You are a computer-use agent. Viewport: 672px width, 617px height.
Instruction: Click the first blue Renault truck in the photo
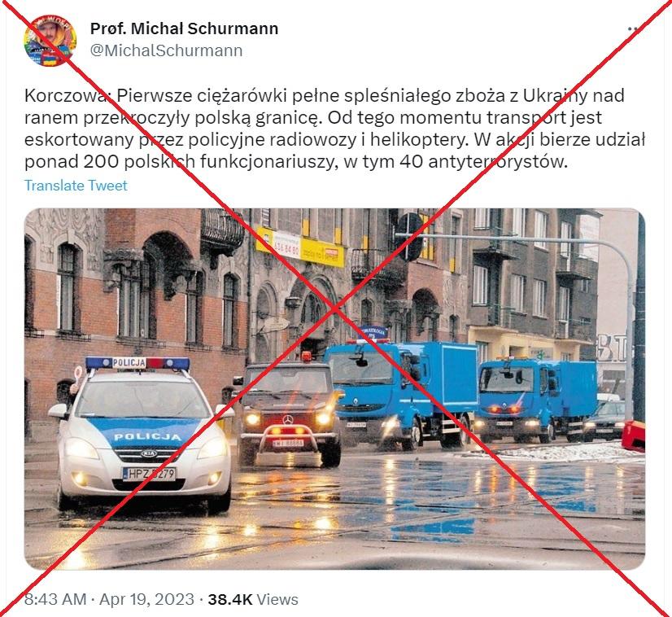[401, 392]
